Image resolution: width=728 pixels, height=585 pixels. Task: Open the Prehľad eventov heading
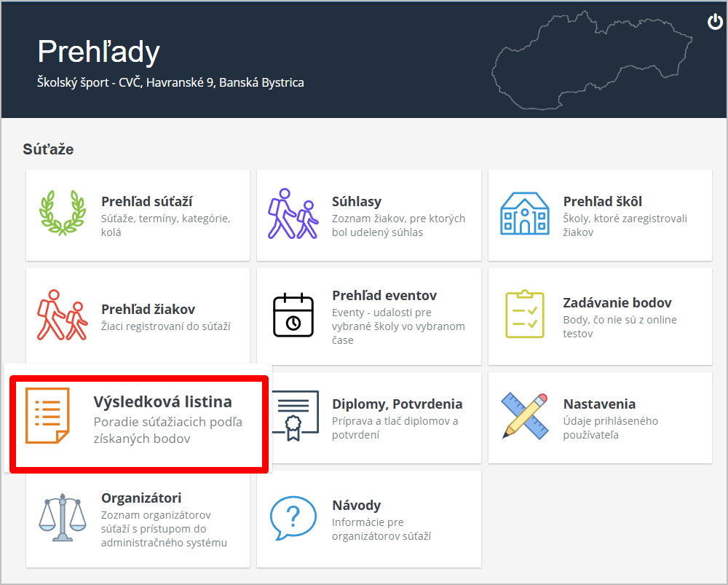(x=384, y=296)
